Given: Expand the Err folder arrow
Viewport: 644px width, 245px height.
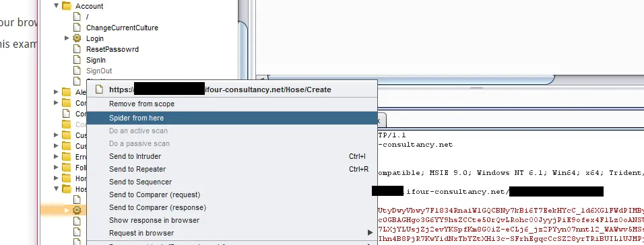Looking at the screenshot, I should coord(57,157).
